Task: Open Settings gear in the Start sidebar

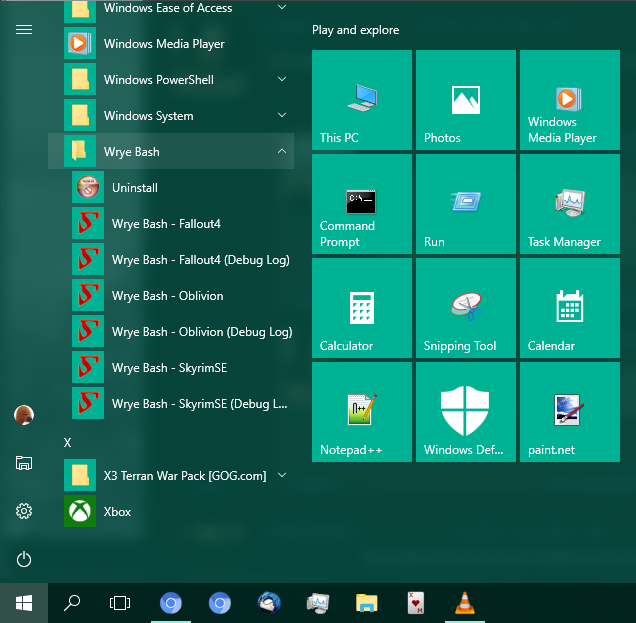Action: (x=24, y=511)
